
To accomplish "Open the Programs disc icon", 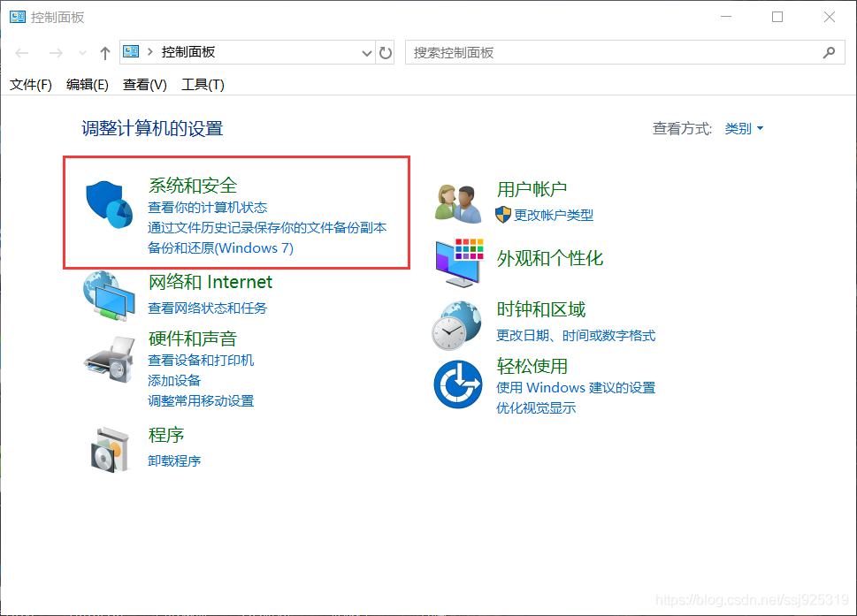I will pos(110,450).
